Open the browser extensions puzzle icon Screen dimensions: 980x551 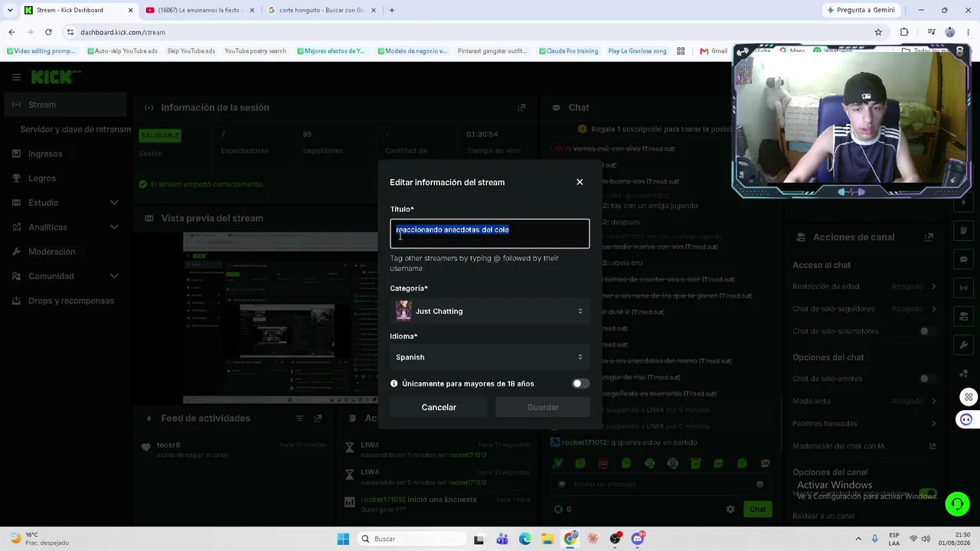904,32
